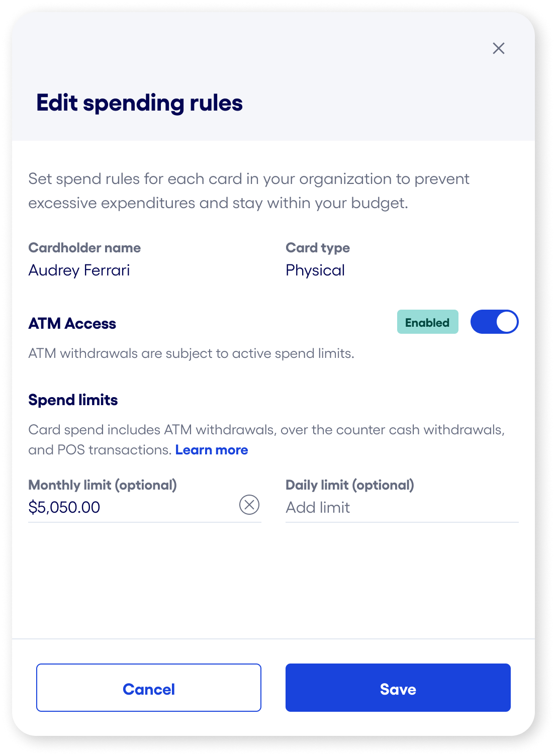Click the cardholder name Audrey Ferrari
The image size is (555, 756).
[x=79, y=270]
